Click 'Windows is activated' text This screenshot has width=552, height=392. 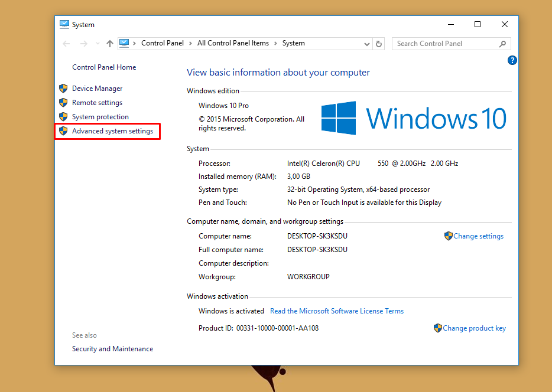point(231,311)
